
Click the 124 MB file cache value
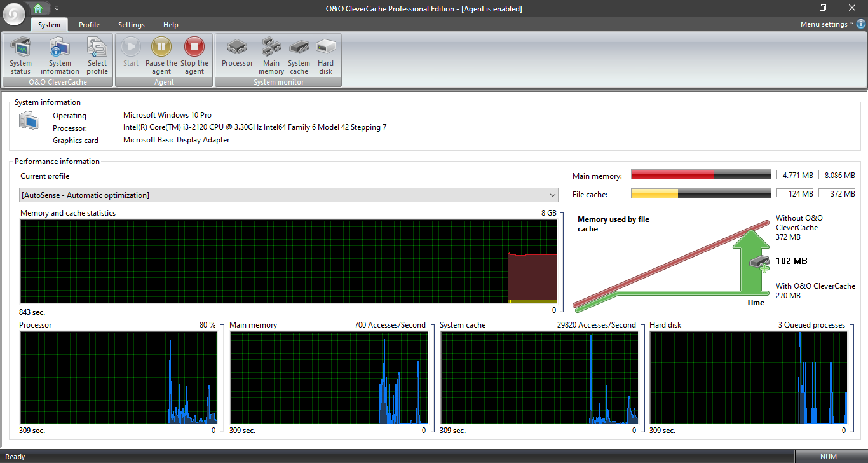pyautogui.click(x=796, y=194)
